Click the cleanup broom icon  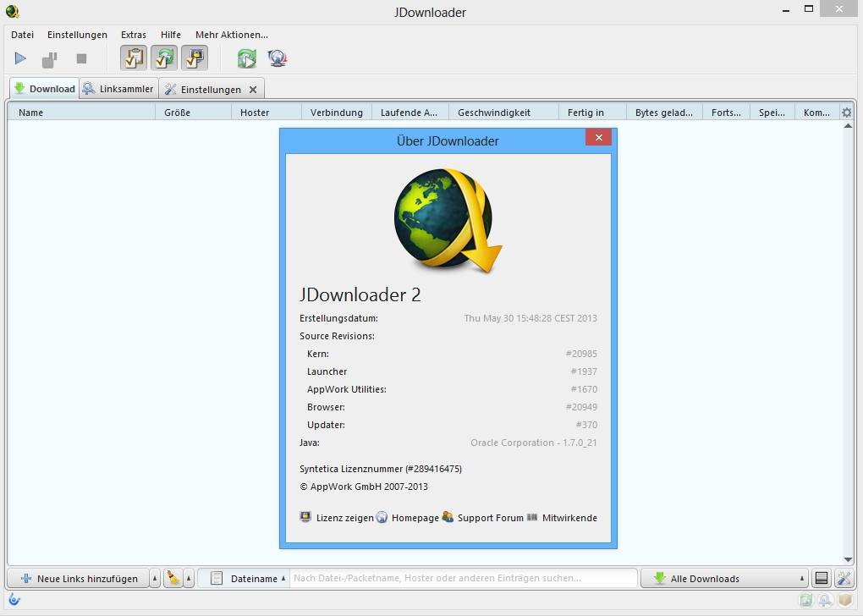tap(173, 578)
